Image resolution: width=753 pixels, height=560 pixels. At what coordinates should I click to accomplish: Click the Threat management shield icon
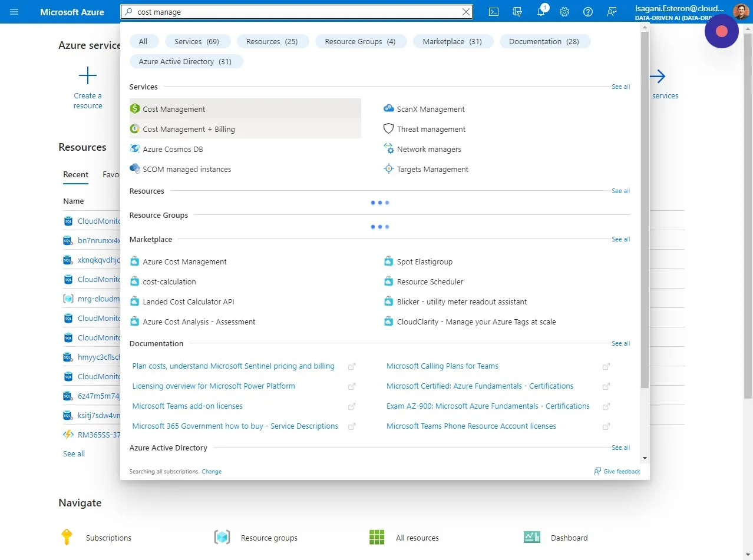tap(388, 129)
